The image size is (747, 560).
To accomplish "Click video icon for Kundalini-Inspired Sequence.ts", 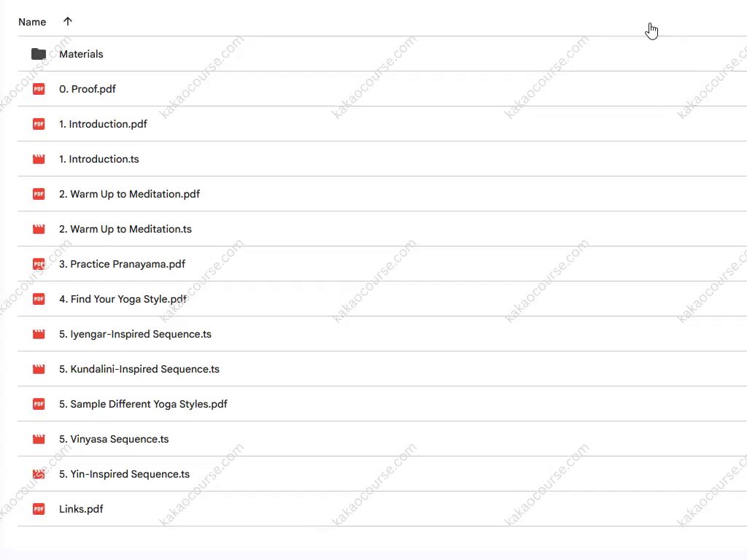I will point(39,369).
